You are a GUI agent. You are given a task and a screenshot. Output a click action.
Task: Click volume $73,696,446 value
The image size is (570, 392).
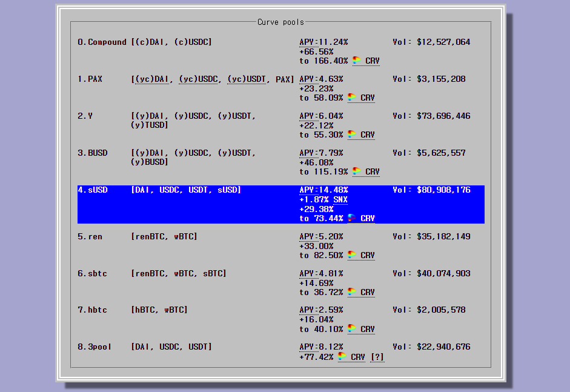point(443,116)
